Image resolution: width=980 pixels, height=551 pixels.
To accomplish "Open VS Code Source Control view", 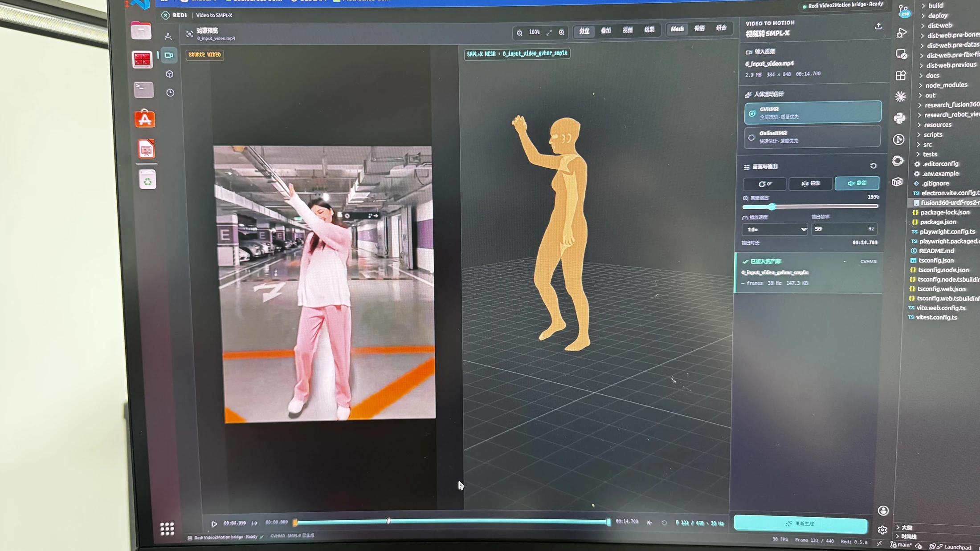I will (904, 11).
